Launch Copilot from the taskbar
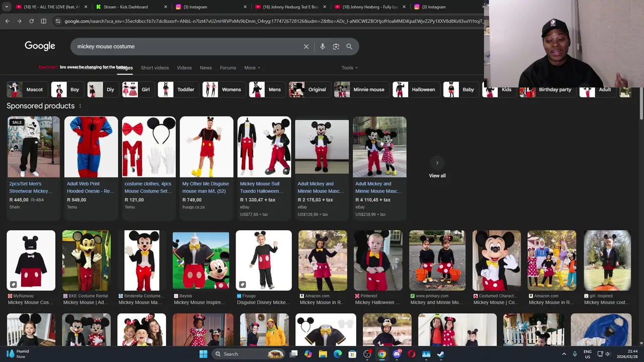Image resolution: width=644 pixels, height=362 pixels. click(308, 354)
